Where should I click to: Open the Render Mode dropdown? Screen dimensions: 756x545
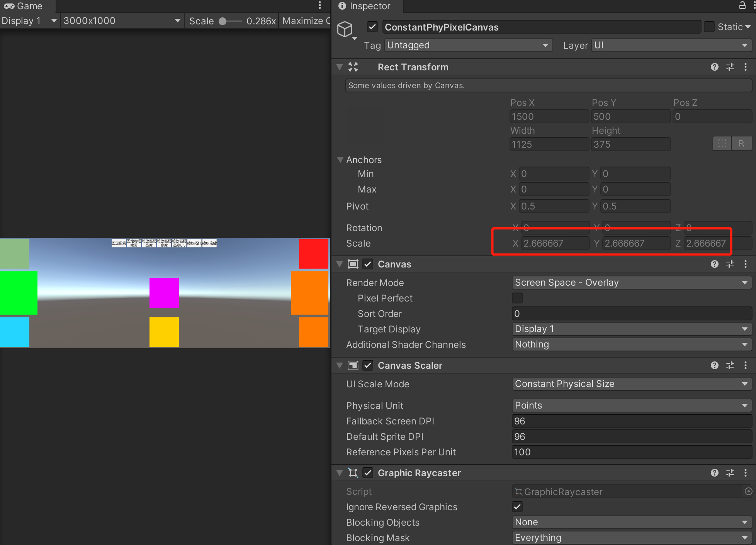[631, 283]
